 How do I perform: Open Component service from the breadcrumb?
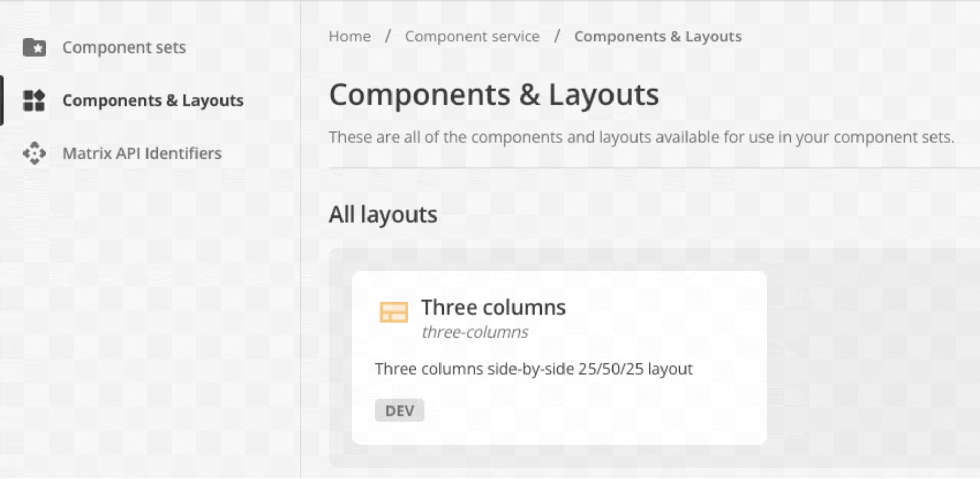click(x=472, y=36)
